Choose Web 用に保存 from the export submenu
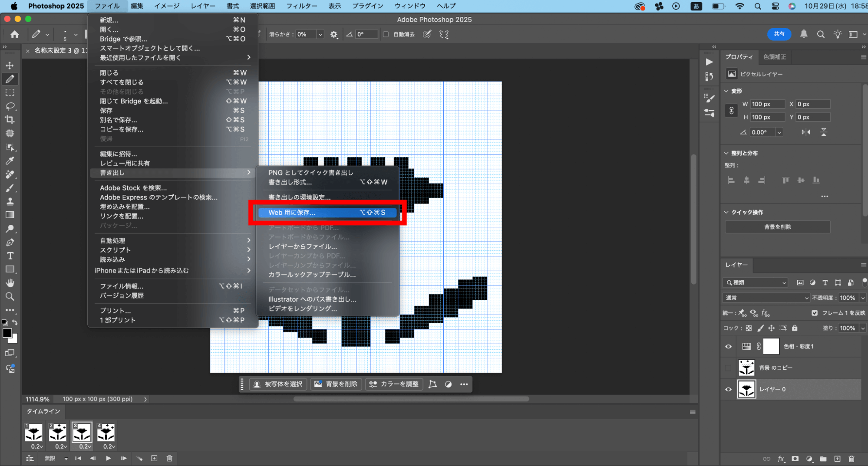The height and width of the screenshot is (466, 868). click(x=327, y=213)
